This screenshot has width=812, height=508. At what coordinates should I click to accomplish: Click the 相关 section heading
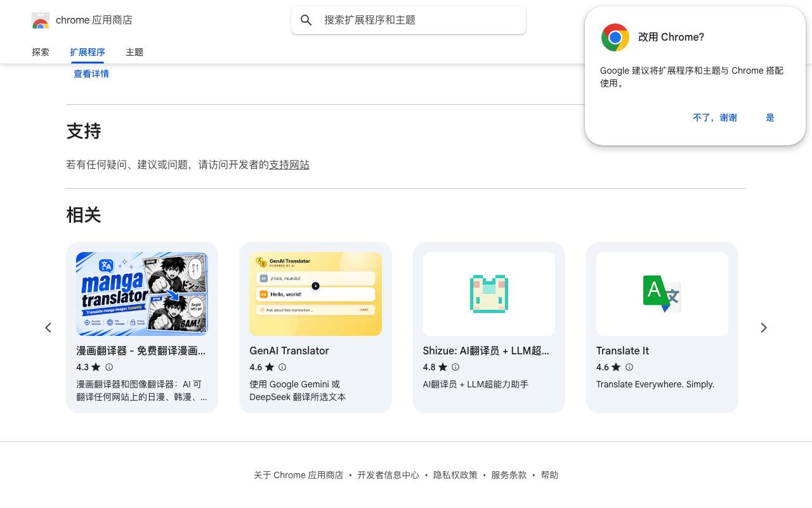[x=84, y=215]
